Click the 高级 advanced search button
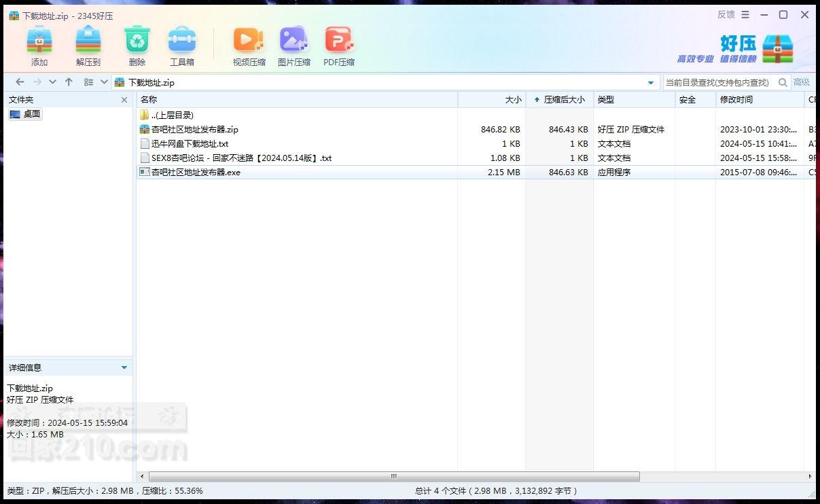The width and height of the screenshot is (820, 504). click(802, 82)
